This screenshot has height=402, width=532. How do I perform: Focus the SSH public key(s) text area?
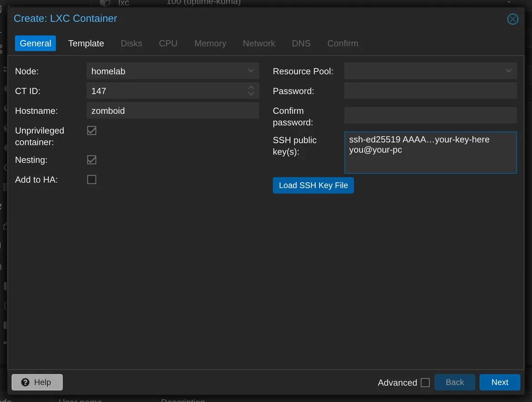pyautogui.click(x=431, y=153)
